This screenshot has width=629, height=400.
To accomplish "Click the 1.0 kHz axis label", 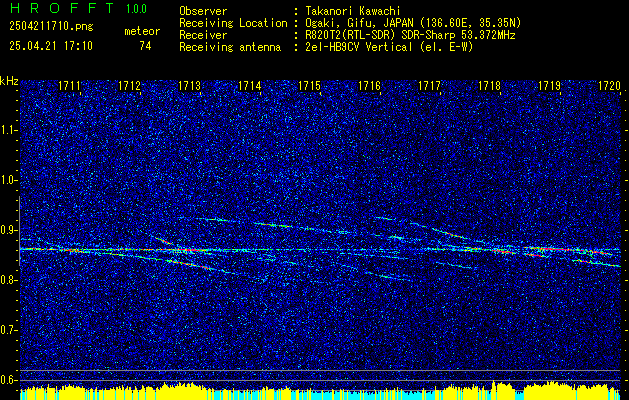I will click(8, 180).
